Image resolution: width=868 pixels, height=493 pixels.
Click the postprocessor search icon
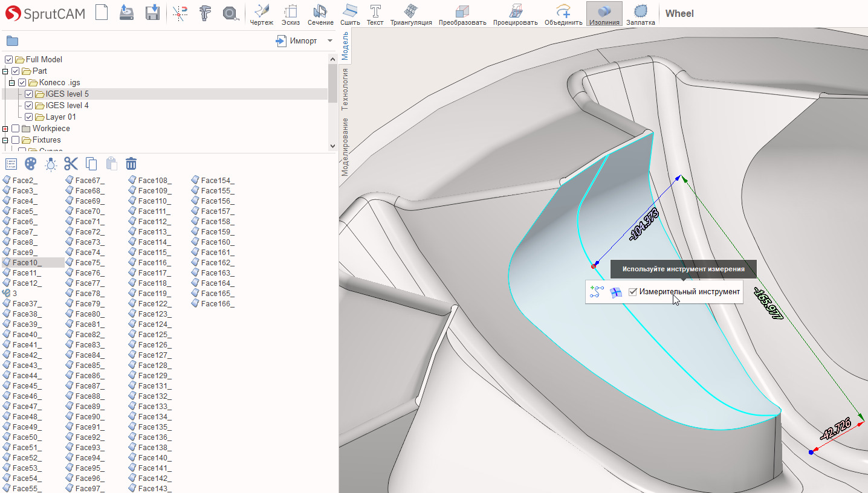pyautogui.click(x=230, y=13)
